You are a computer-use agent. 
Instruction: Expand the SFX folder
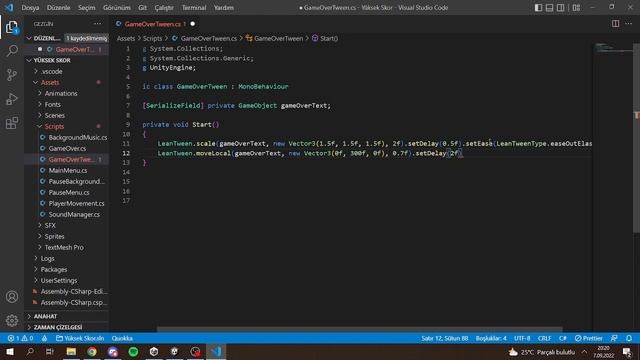[67, 225]
